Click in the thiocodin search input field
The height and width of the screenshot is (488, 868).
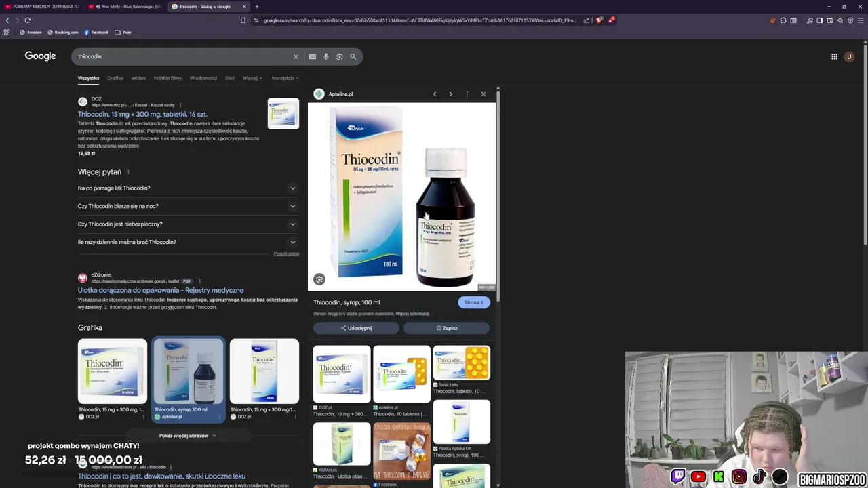183,56
